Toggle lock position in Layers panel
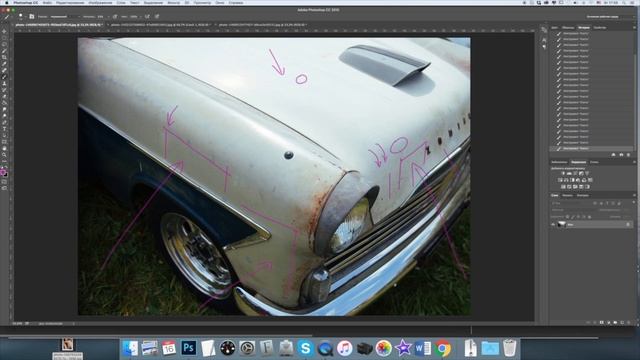The width and height of the screenshot is (640, 360). 578,217
